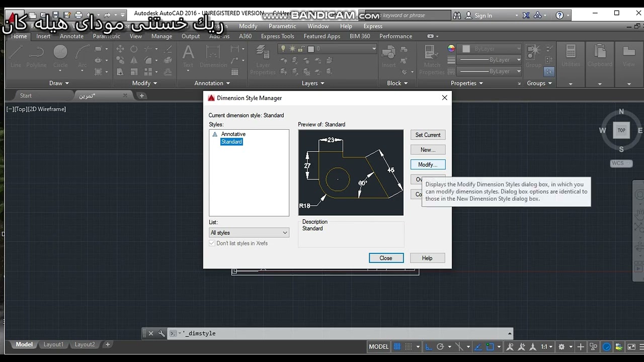Click TOP face on the ViewCube

click(621, 130)
